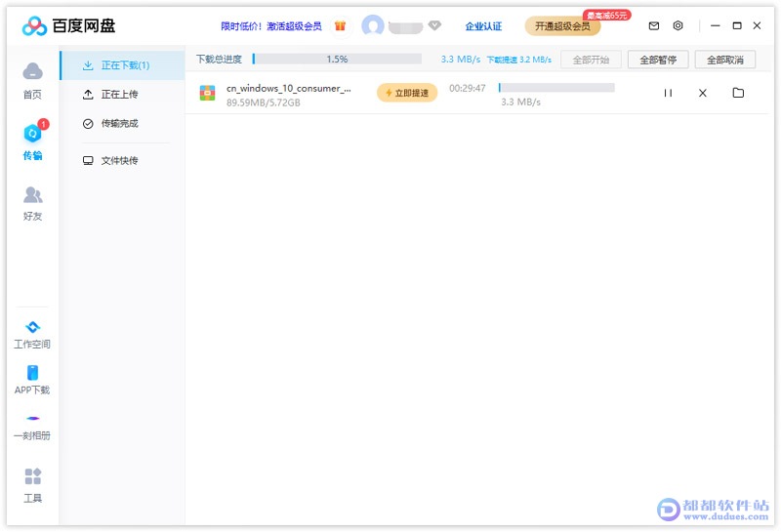Click the 3.3 MB/s speed under the file progress bar
Screen dimensions: 781x532
521,102
